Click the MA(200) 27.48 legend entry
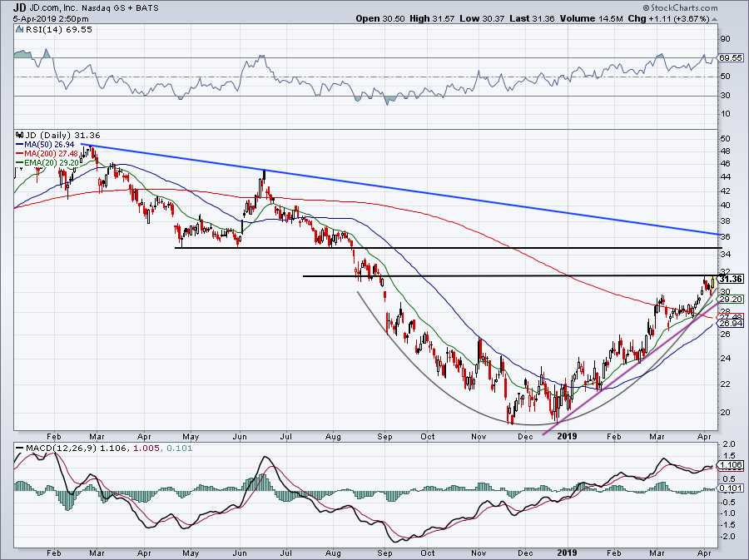The height and width of the screenshot is (560, 749). coord(51,154)
